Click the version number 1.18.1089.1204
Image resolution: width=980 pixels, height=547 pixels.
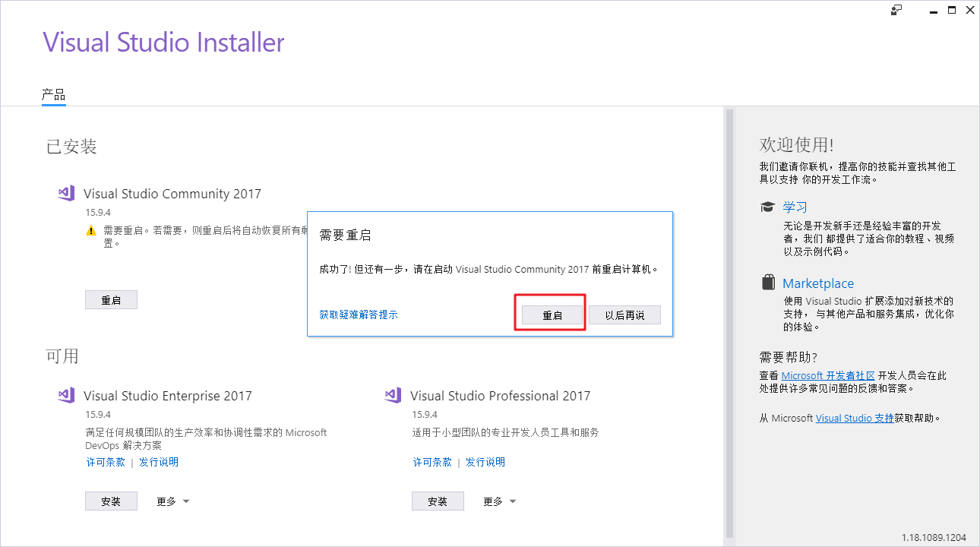pos(934,537)
